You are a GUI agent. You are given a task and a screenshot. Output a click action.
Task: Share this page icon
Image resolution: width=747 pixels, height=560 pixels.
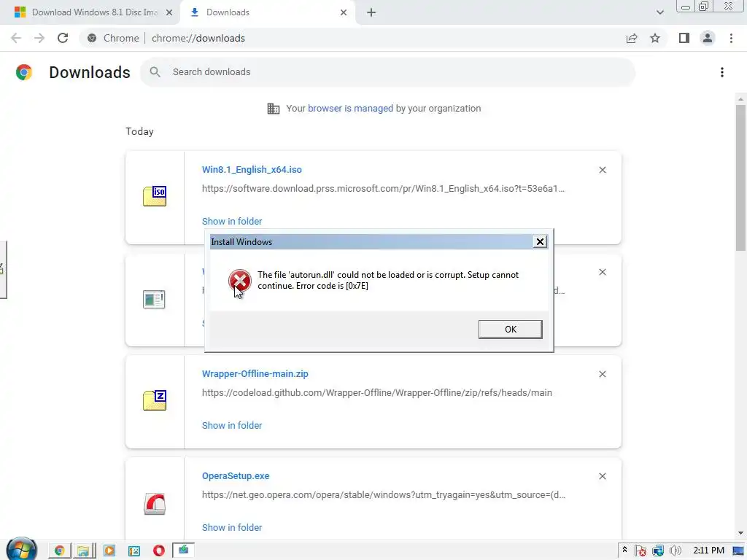pyautogui.click(x=632, y=38)
